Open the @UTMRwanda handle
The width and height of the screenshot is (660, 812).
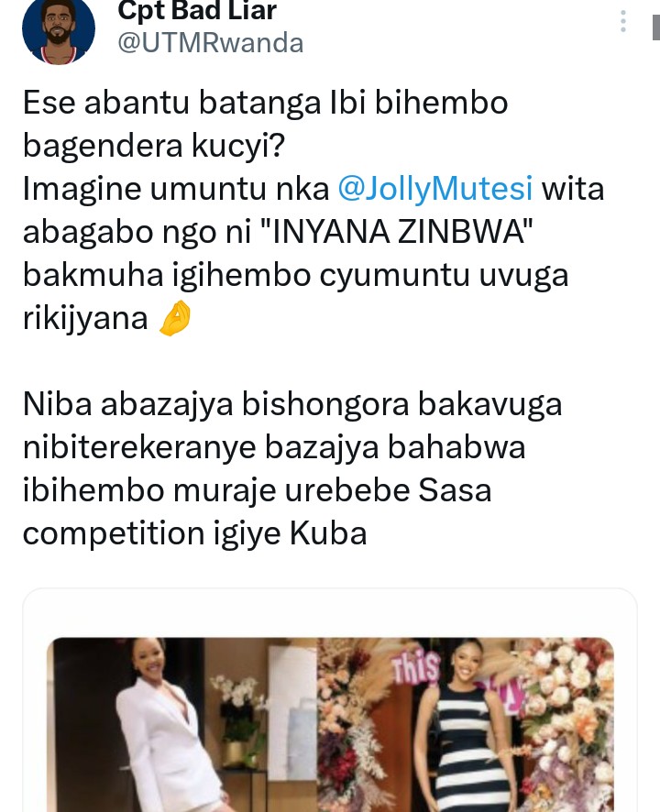tap(210, 43)
